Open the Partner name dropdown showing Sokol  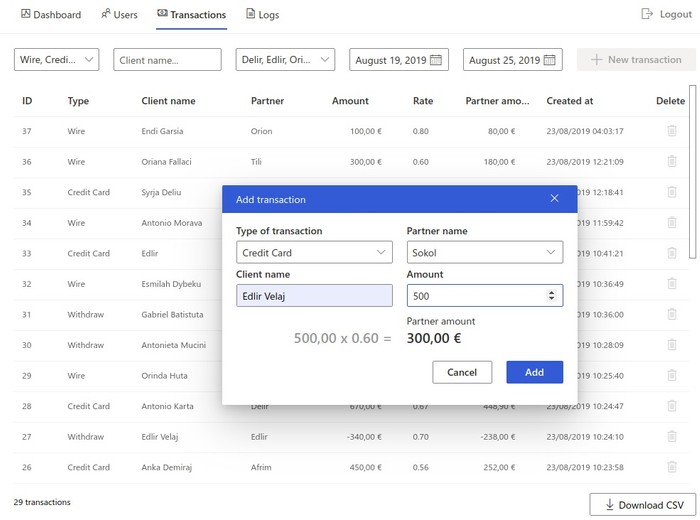484,253
